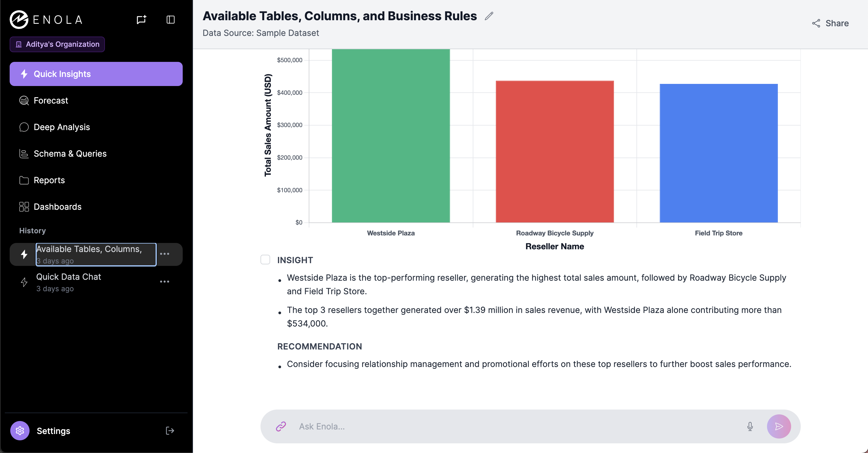This screenshot has width=868, height=453.
Task: Open more options for Available Tables history item
Action: point(164,254)
